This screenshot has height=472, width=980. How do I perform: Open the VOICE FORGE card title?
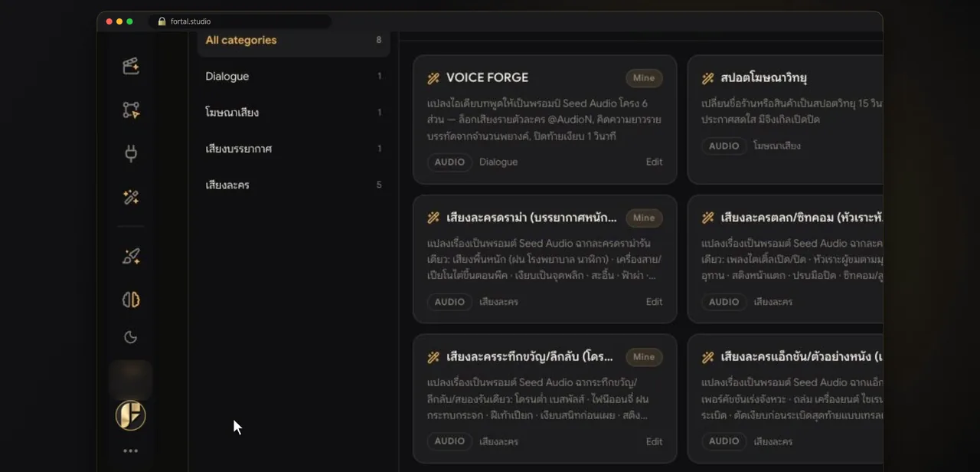487,78
